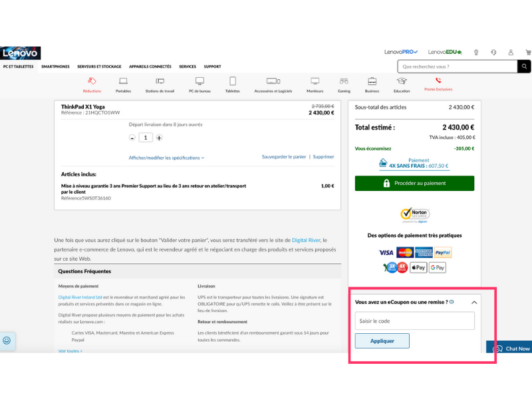Open the Digital River link
Image resolution: width=532 pixels, height=399 pixels.
[306, 240]
